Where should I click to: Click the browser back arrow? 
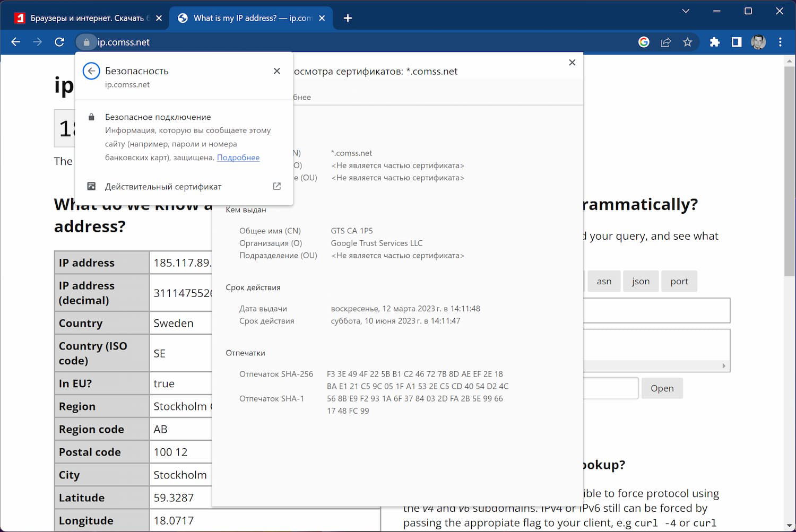(x=16, y=42)
